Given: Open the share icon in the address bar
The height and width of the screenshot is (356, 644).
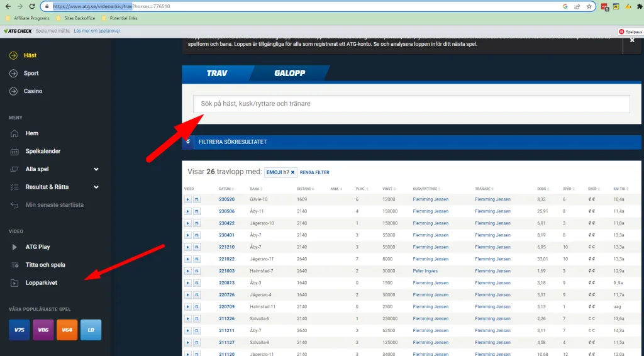Looking at the screenshot, I should [577, 6].
